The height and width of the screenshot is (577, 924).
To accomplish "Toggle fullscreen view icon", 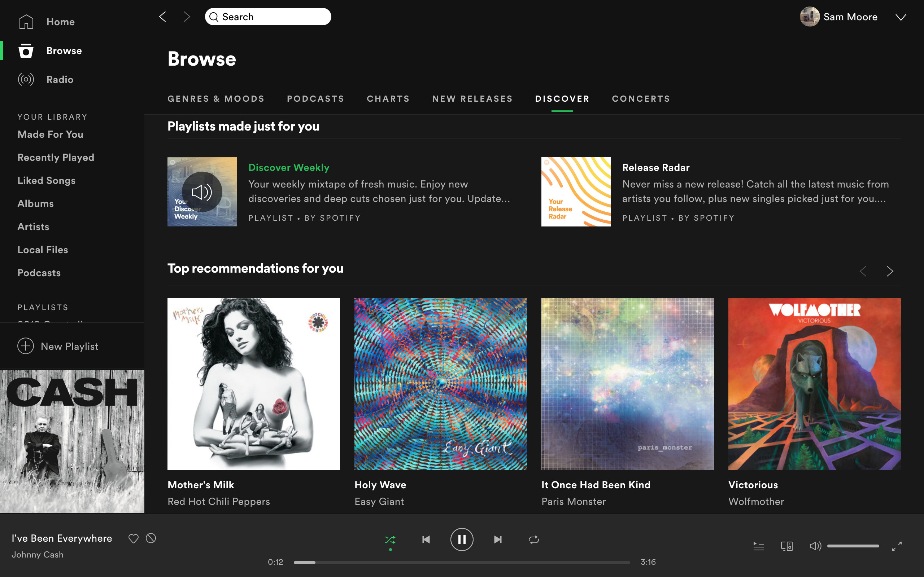I will 897,546.
